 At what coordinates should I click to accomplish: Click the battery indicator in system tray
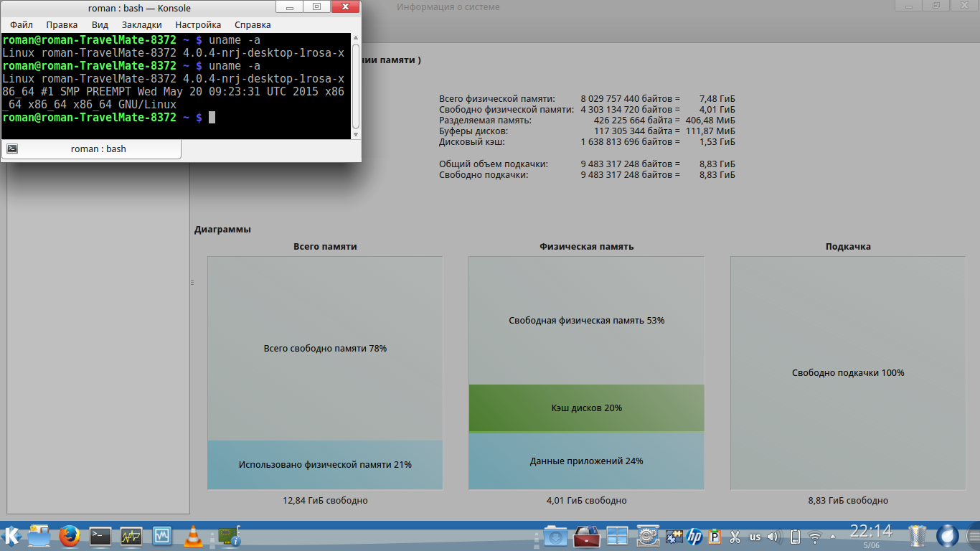pos(794,537)
